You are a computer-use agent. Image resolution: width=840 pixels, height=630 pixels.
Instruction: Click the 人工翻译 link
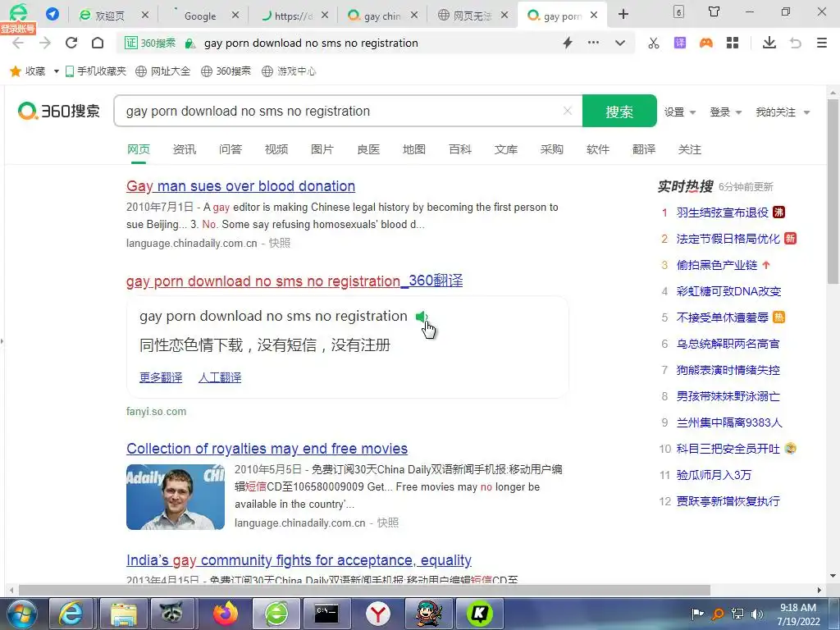[x=220, y=377]
